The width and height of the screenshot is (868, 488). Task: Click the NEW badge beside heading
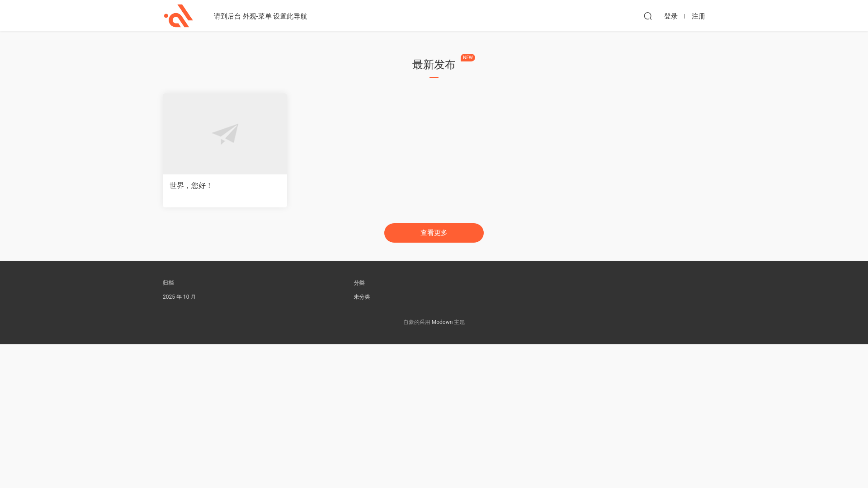pyautogui.click(x=467, y=58)
